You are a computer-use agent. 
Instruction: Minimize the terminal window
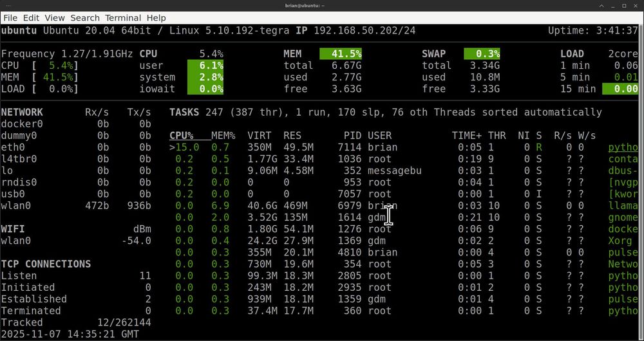point(613,6)
